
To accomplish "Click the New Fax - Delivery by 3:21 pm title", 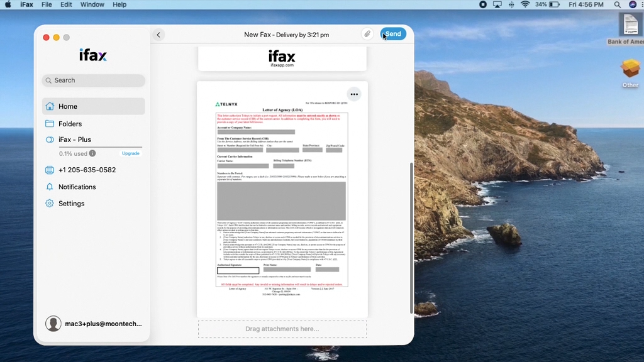I will (287, 35).
